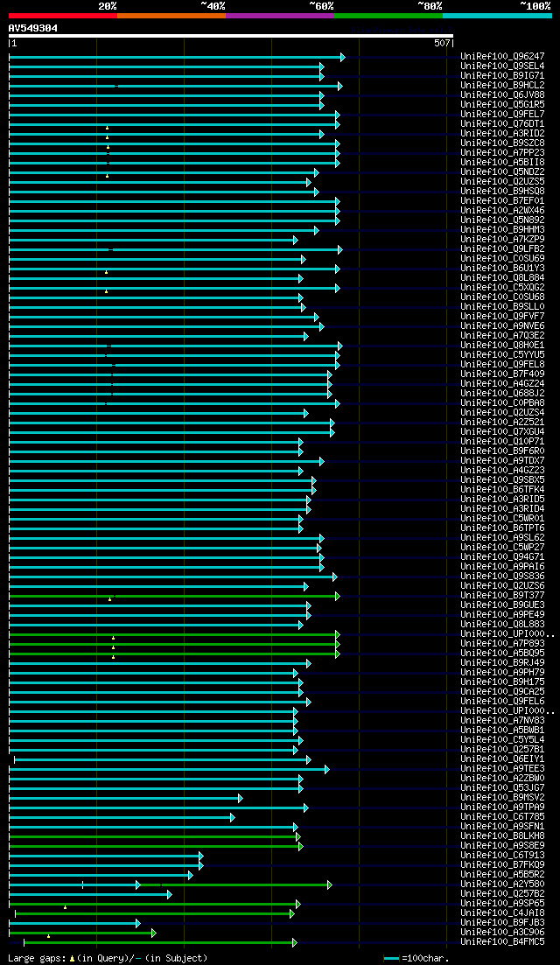Viewport: 560px width, 965px height.
Task: Click the arrowhead ending UniRef100_Q257B2's alignment
Action: [169, 894]
